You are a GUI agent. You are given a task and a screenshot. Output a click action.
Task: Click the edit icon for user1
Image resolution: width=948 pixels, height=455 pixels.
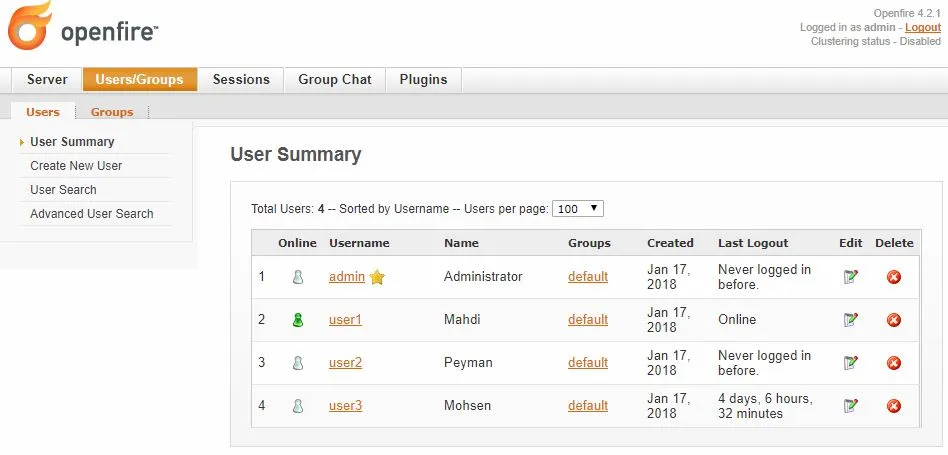tap(850, 320)
